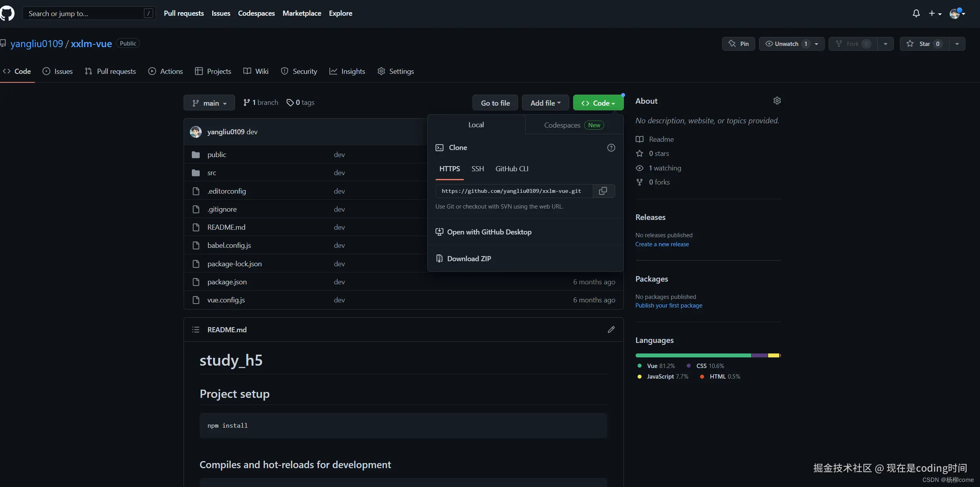Click the notifications bell icon

click(x=916, y=13)
